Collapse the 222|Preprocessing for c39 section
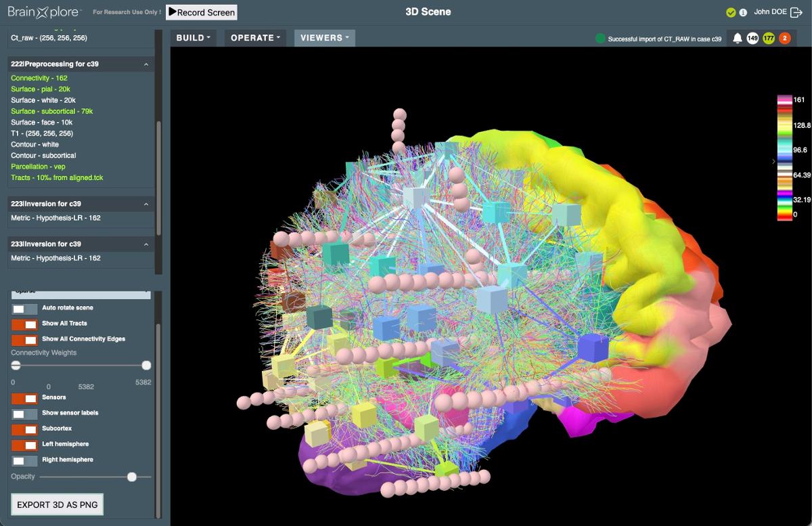 click(x=146, y=64)
